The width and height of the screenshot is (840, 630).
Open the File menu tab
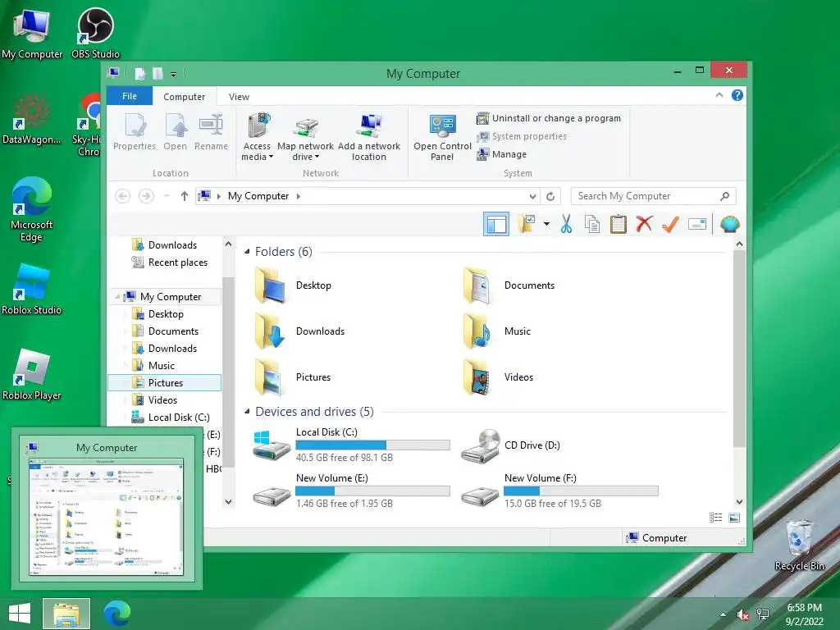(x=130, y=96)
